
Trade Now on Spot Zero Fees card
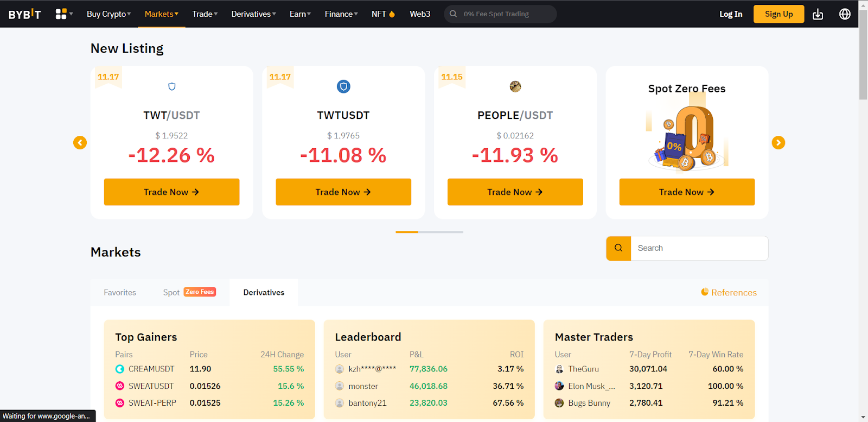click(687, 192)
